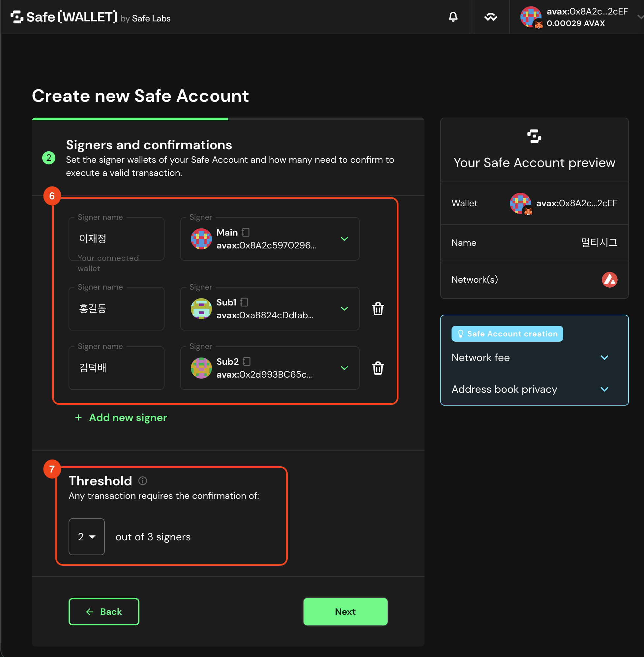Open the Sub2 signer address dropdown
The width and height of the screenshot is (644, 657).
click(x=344, y=368)
